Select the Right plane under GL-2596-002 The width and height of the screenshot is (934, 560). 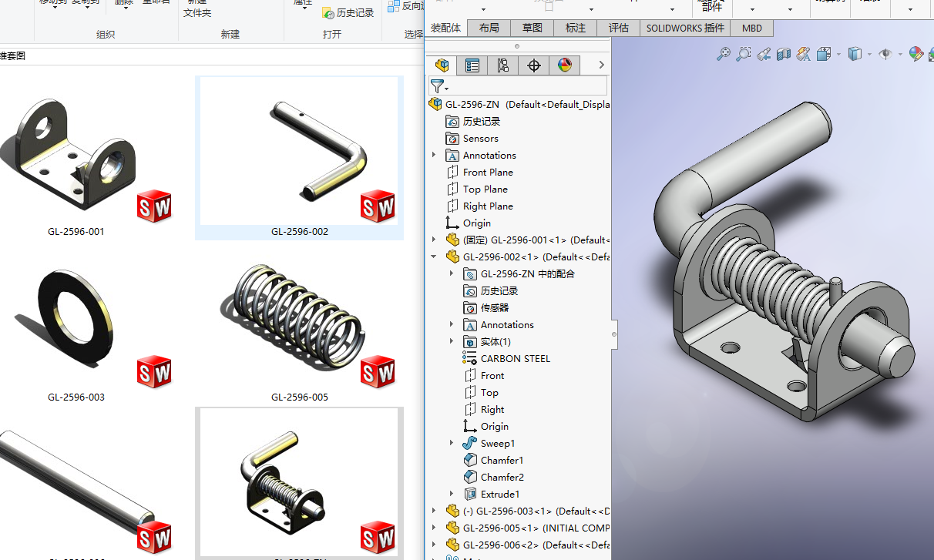point(492,409)
